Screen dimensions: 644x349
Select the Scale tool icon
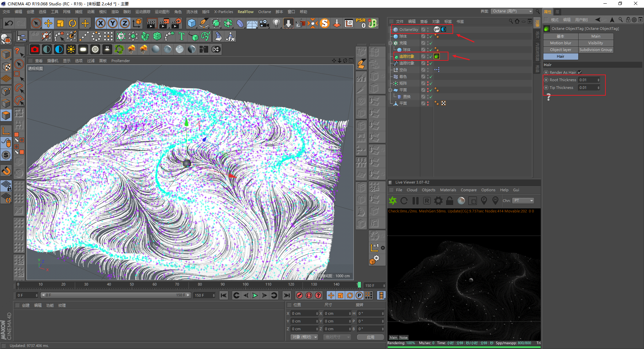click(60, 23)
